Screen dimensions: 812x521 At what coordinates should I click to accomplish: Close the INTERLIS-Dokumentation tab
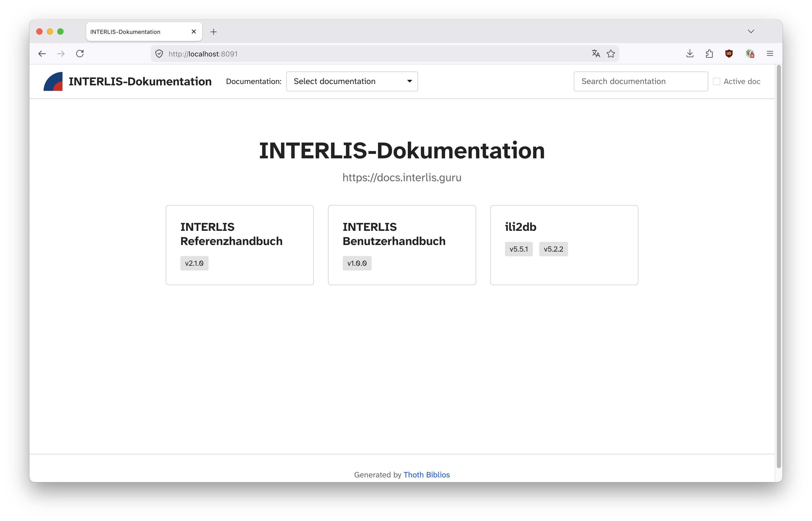(x=194, y=32)
